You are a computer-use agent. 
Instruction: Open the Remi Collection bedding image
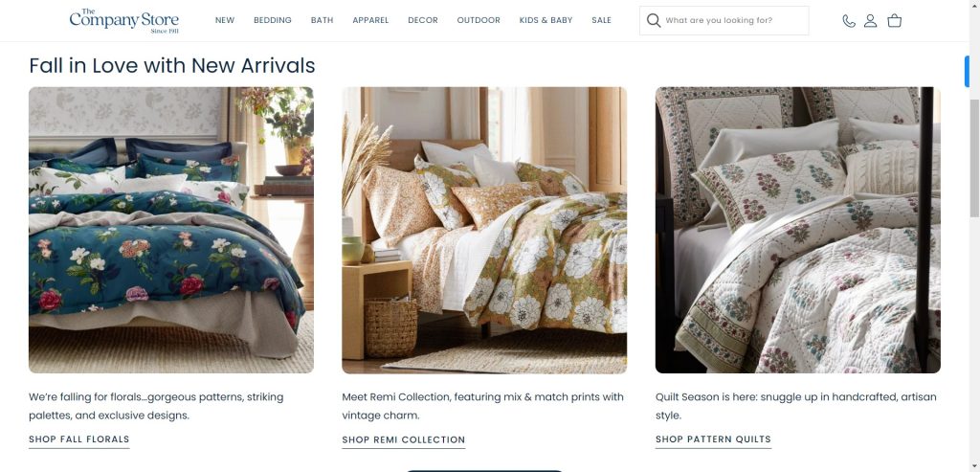484,230
